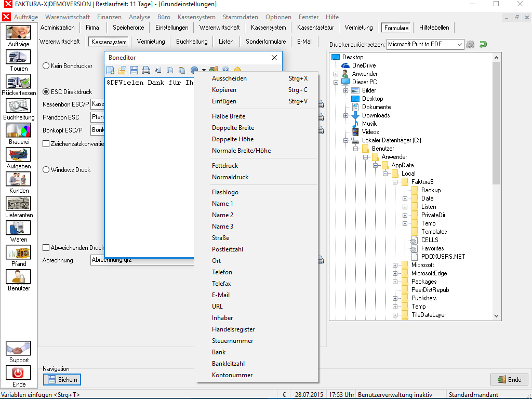Open the Pfand sidebar module
Viewport: 532px width, 399px height.
point(18,252)
